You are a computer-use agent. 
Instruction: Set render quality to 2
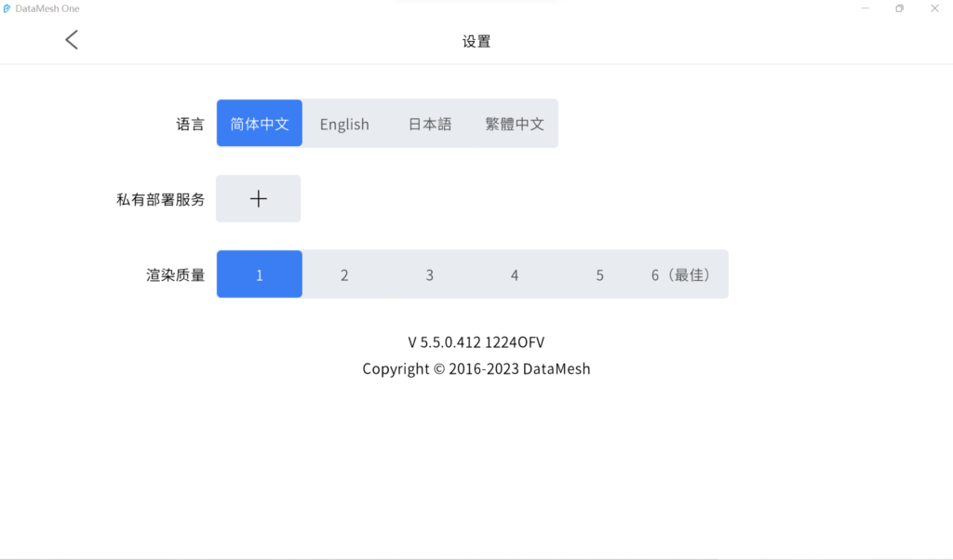(x=344, y=274)
